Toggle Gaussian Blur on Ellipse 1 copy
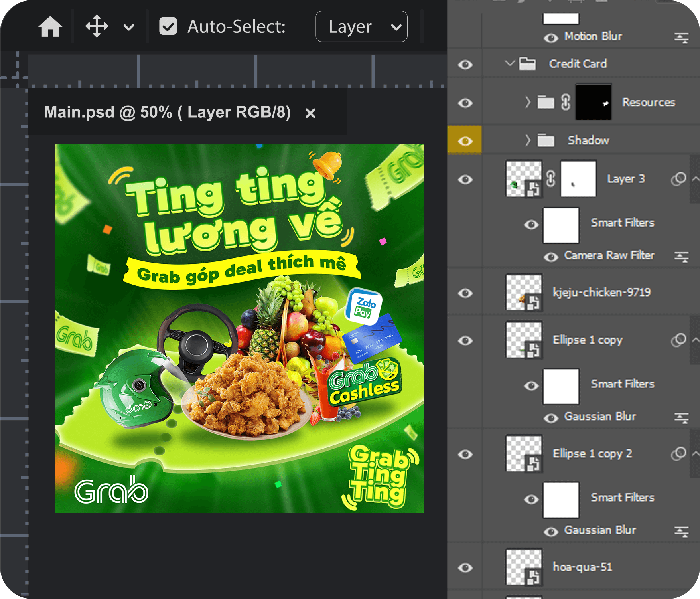Screen dimensions: 700x599 pyautogui.click(x=551, y=418)
